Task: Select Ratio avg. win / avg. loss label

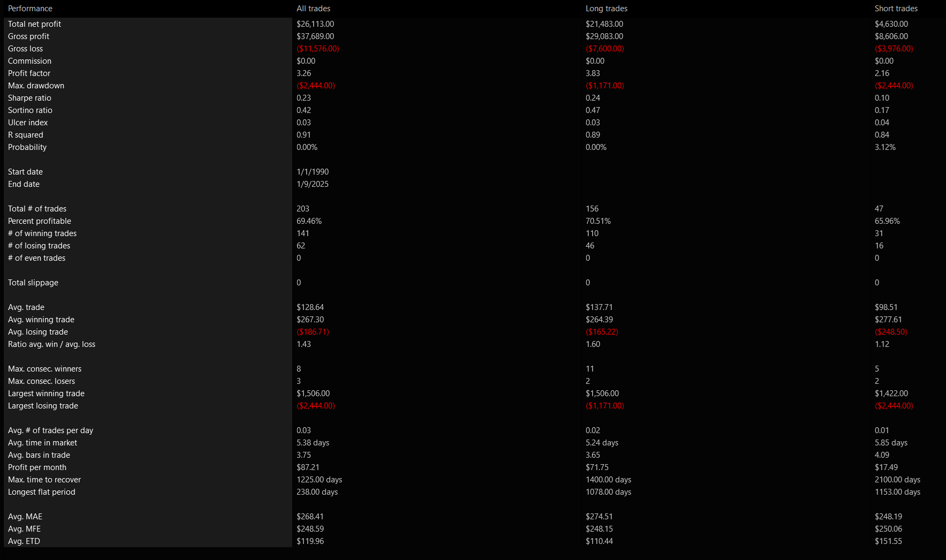Action: (x=51, y=344)
